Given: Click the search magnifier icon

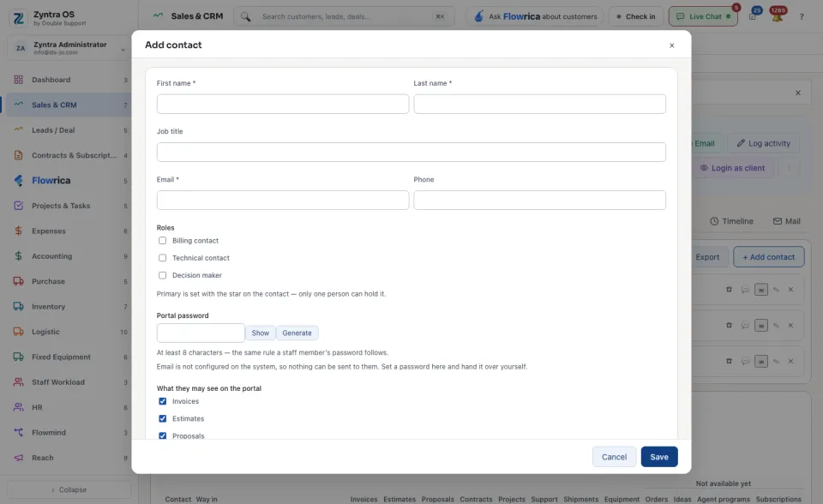Looking at the screenshot, I should pos(245,16).
